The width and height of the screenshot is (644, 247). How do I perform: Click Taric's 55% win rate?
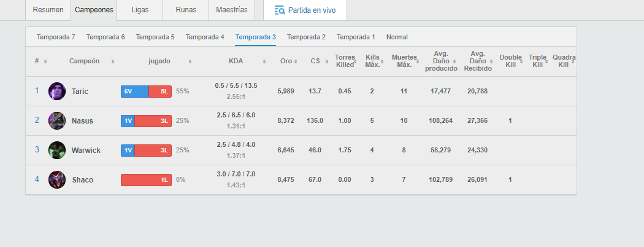(182, 92)
